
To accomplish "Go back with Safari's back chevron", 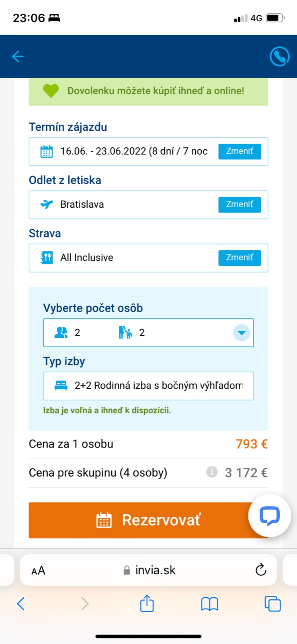I will click(x=21, y=603).
